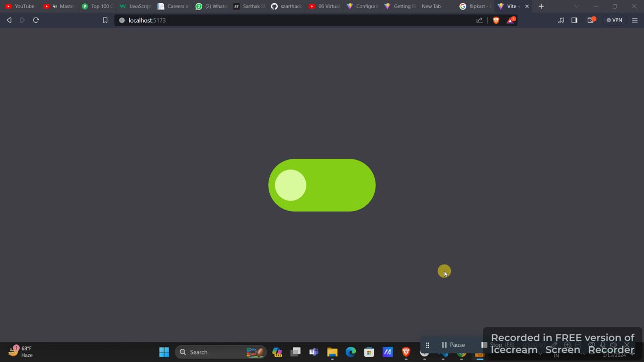Open the weather widget showing 68°F Haze

[x=21, y=351]
